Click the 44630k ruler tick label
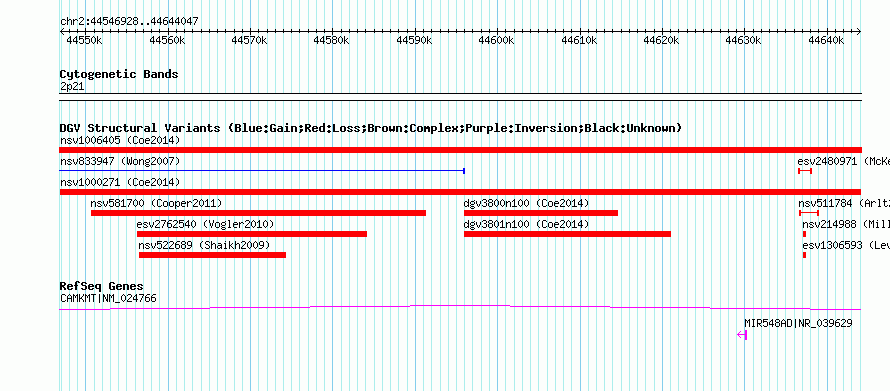 click(x=744, y=40)
